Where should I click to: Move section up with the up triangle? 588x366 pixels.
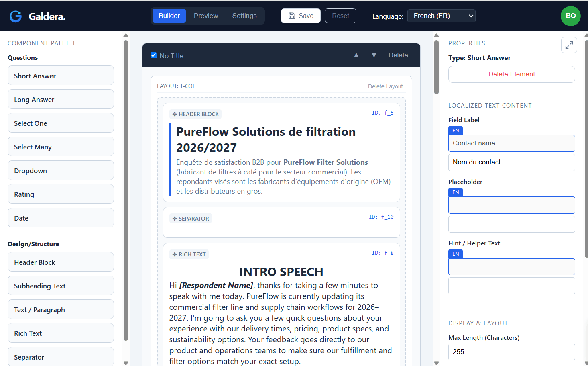[356, 55]
